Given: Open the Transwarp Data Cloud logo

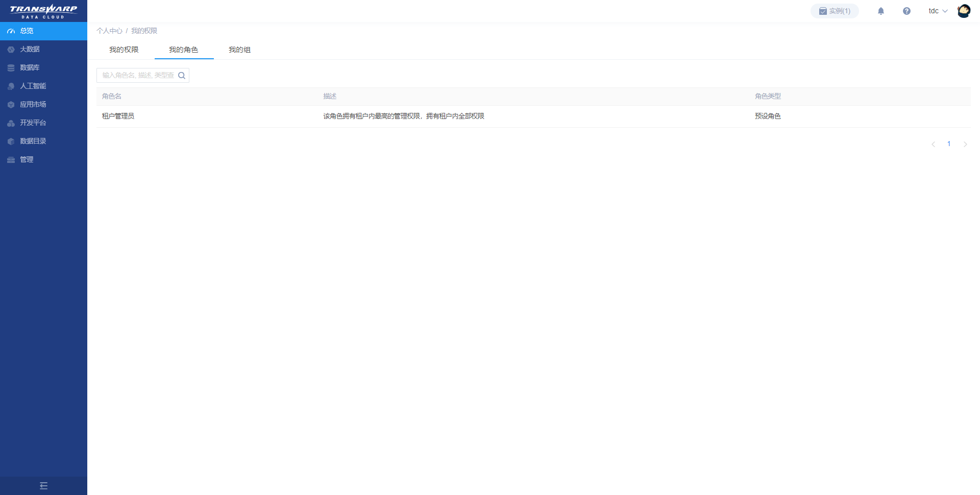Looking at the screenshot, I should point(43,11).
